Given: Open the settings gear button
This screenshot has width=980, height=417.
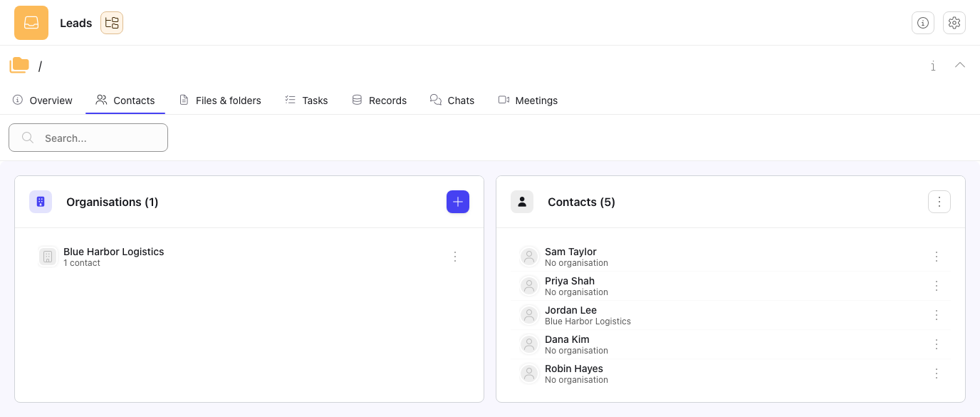Looking at the screenshot, I should 954,23.
